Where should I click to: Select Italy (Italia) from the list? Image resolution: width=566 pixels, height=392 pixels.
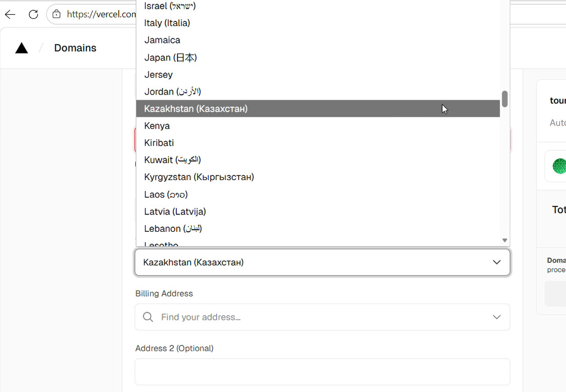[x=318, y=23]
